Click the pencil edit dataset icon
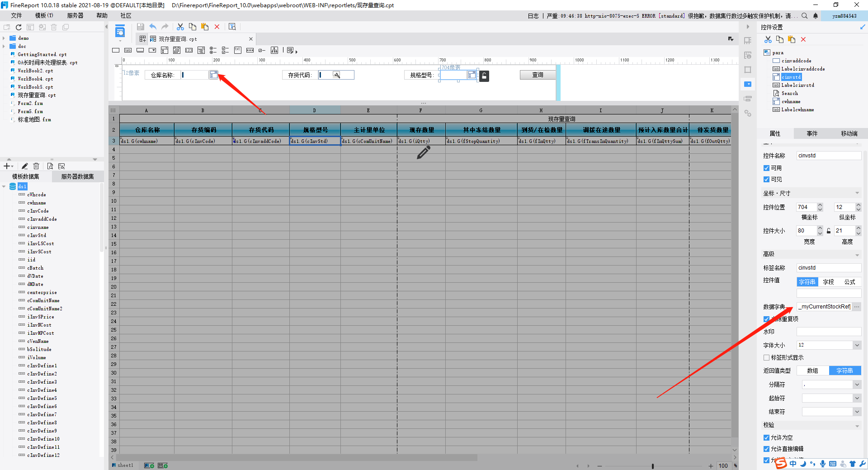Screen dimensions: 868x470 [x=25, y=166]
